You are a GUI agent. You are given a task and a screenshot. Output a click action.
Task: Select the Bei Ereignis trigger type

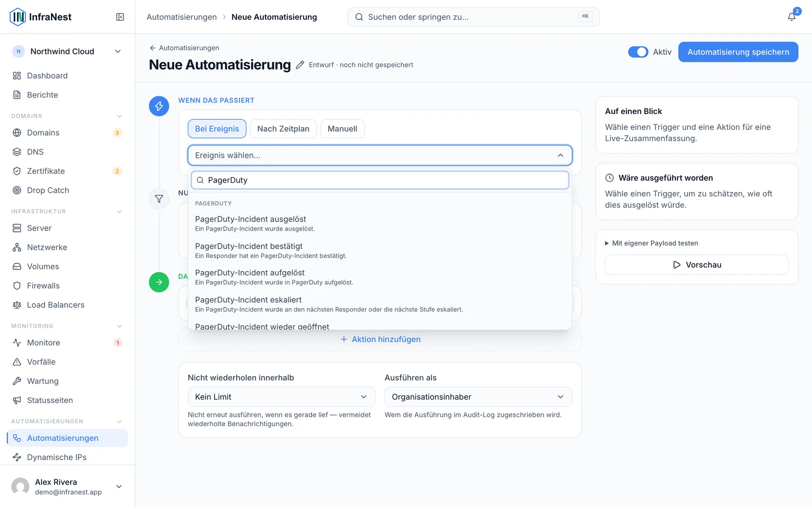(217, 129)
